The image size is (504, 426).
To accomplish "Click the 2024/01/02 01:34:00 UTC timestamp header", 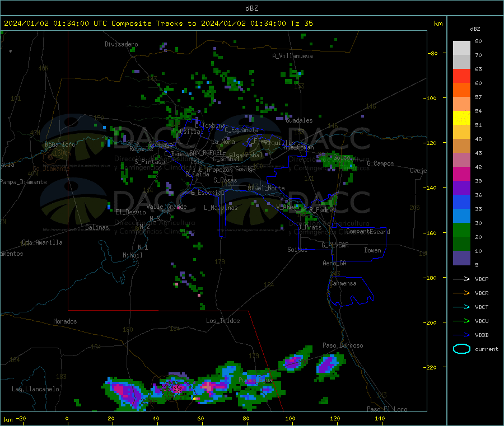I will coord(55,24).
